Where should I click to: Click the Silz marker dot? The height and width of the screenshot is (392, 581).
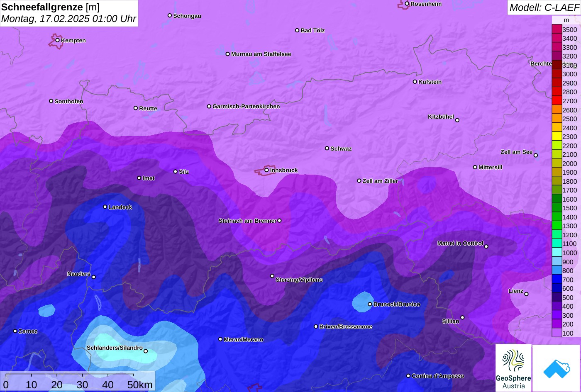click(176, 171)
